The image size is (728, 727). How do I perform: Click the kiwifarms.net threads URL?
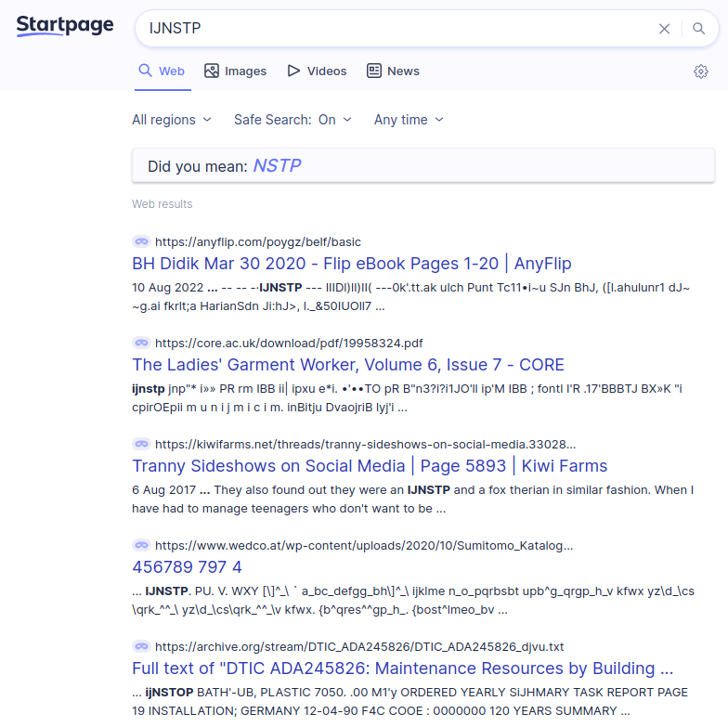366,444
